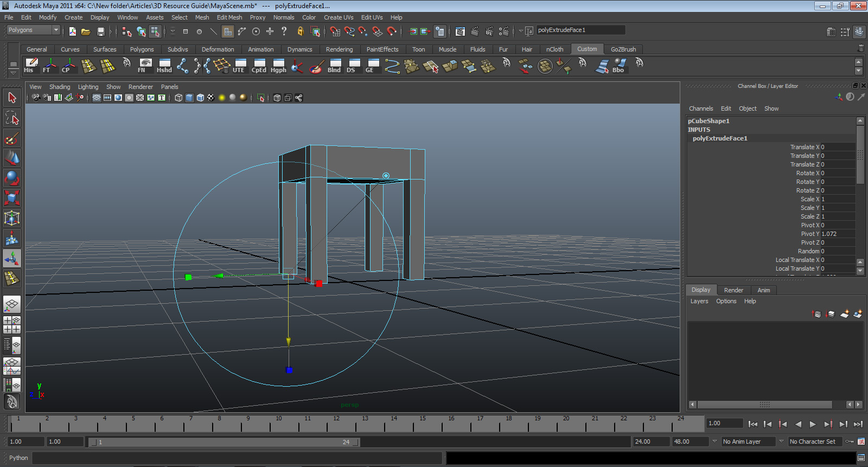This screenshot has height=467, width=868.
Task: Switch to the Rendering shelf tab
Action: coord(339,49)
